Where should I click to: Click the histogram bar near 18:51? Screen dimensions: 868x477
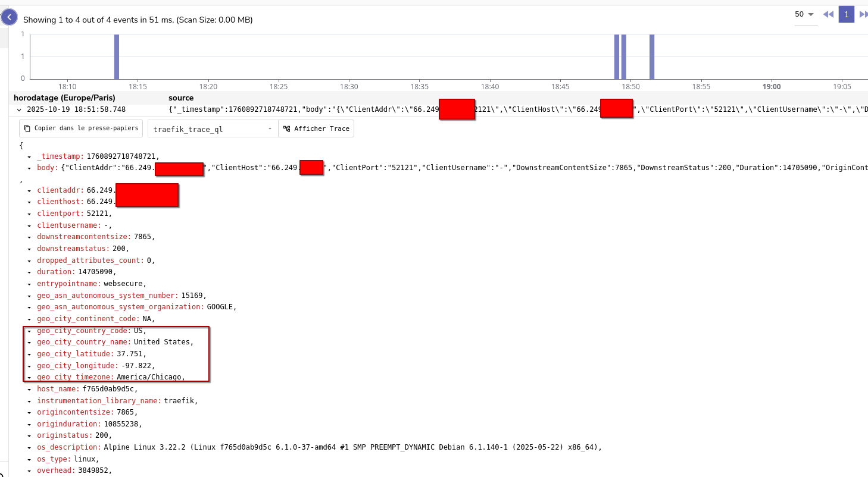click(652, 57)
